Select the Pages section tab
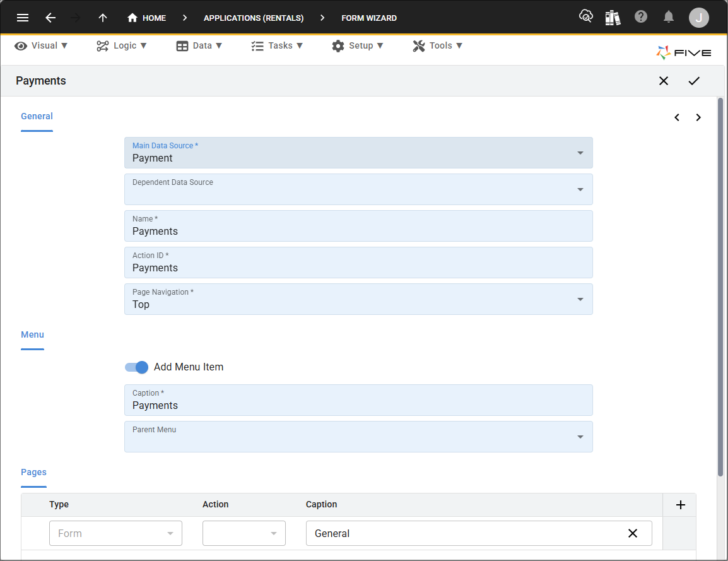 [33, 472]
